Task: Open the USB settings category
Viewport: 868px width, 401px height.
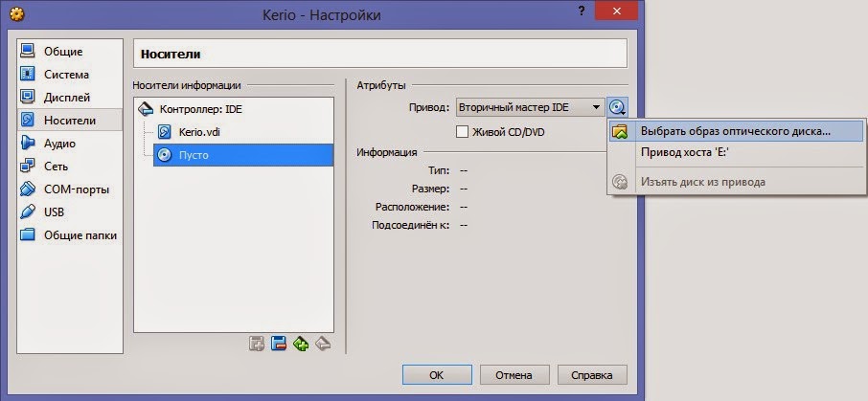Action: [x=70, y=212]
